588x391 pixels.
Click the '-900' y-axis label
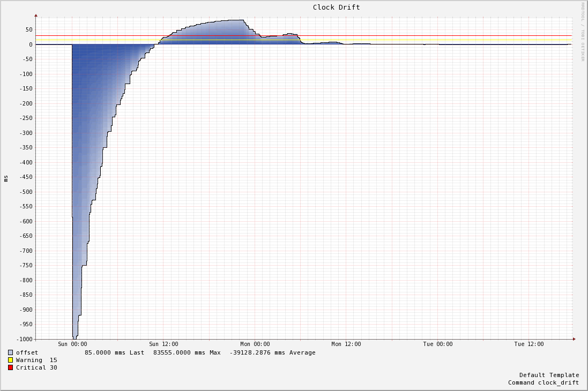26,310
